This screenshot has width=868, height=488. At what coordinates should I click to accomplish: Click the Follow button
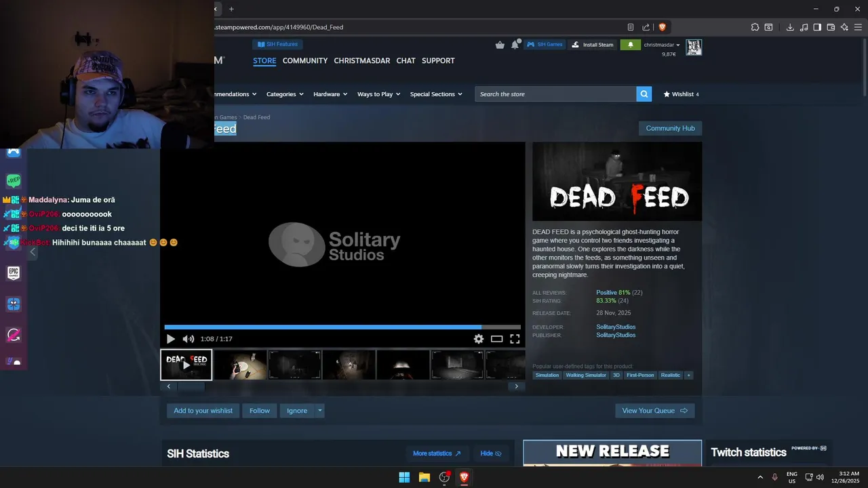pyautogui.click(x=259, y=411)
